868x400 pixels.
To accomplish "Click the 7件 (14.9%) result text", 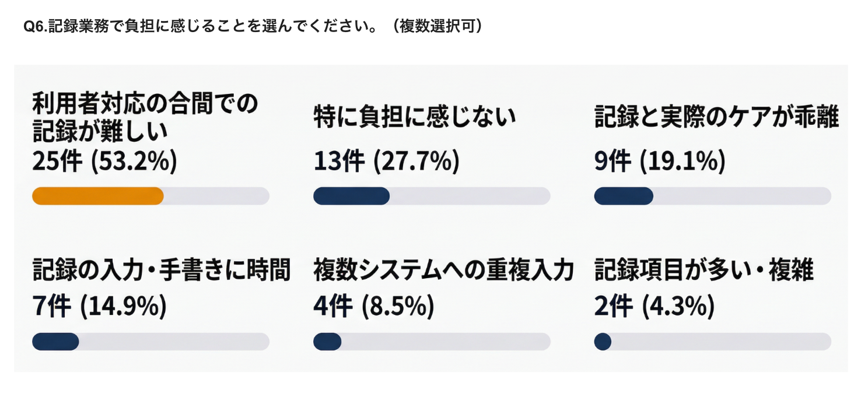I will click(99, 306).
